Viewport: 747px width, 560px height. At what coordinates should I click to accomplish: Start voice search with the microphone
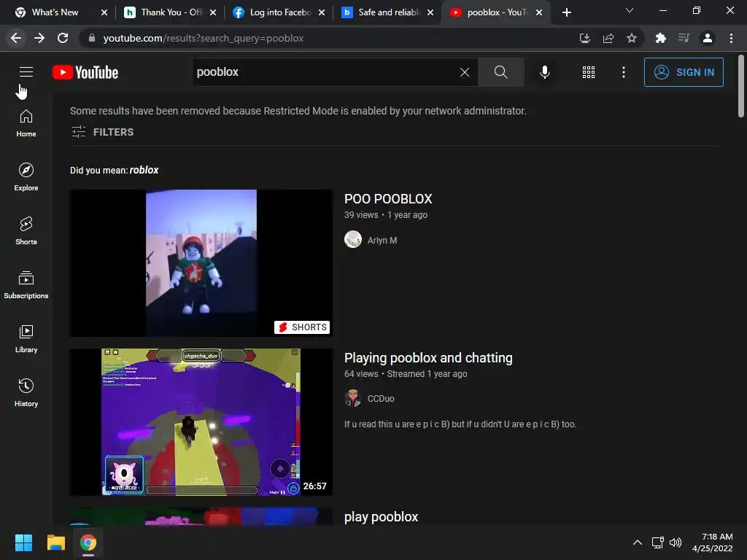(x=544, y=72)
